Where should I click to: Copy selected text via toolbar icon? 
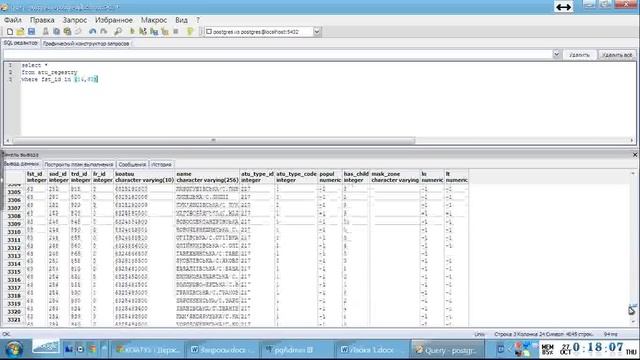tap(56, 31)
